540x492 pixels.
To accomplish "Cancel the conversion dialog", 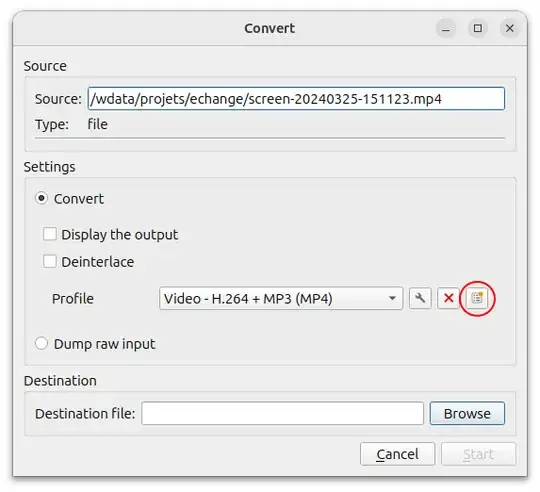I will (x=397, y=454).
